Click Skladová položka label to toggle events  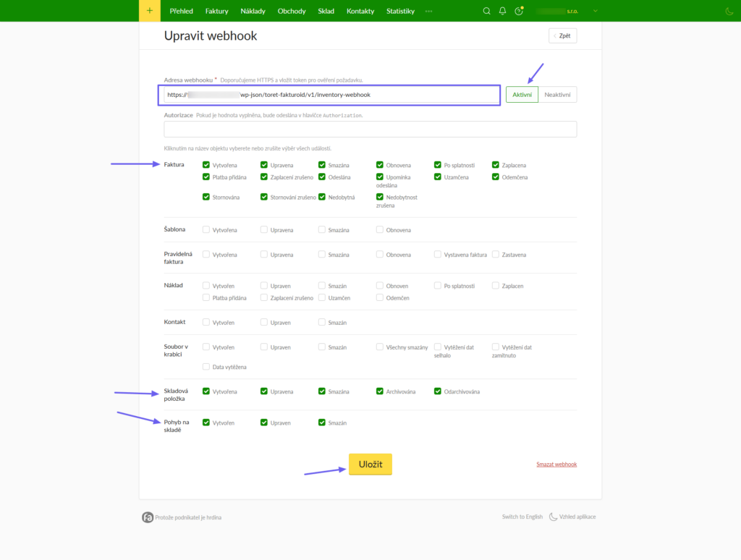[x=176, y=394]
